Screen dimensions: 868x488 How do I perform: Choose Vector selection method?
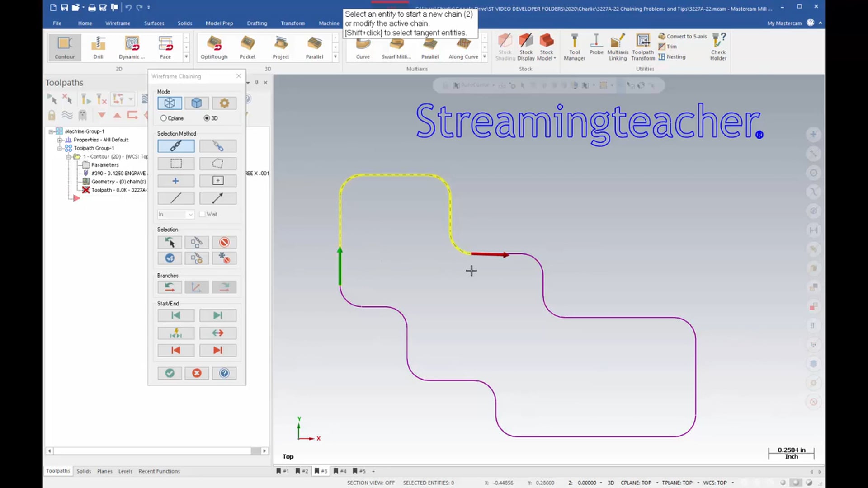tap(218, 198)
